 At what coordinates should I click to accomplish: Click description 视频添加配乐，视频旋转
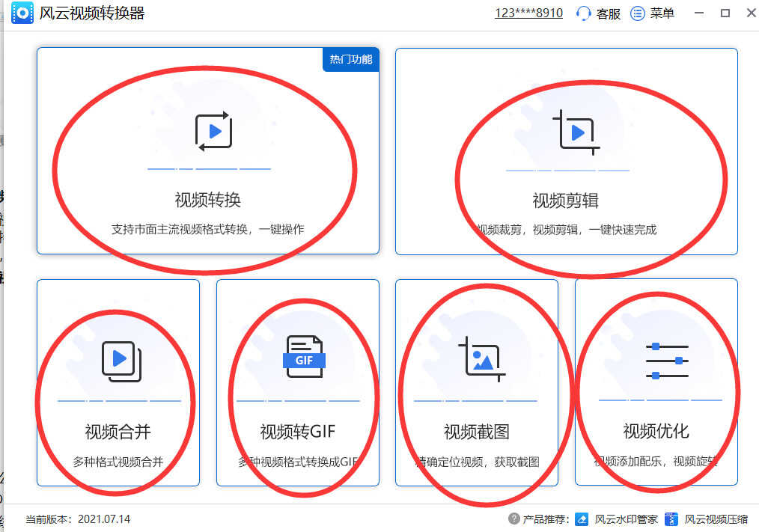coord(656,462)
